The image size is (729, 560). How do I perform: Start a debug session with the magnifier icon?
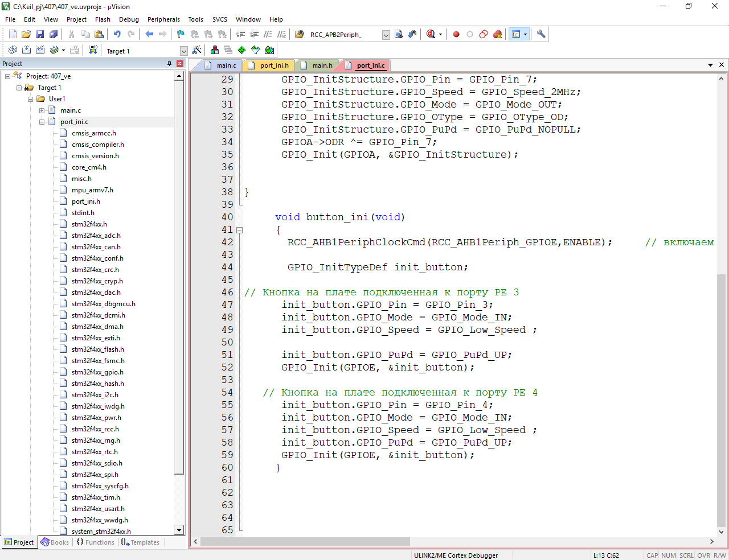pos(431,34)
